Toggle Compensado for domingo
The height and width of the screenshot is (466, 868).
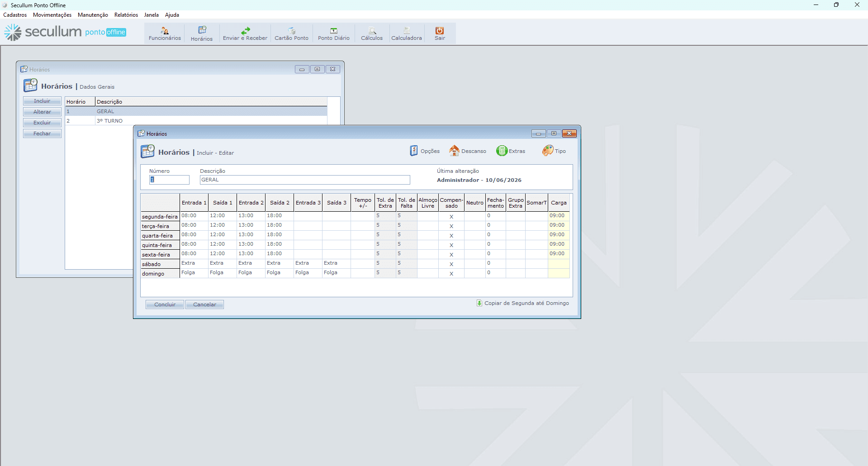pos(451,273)
